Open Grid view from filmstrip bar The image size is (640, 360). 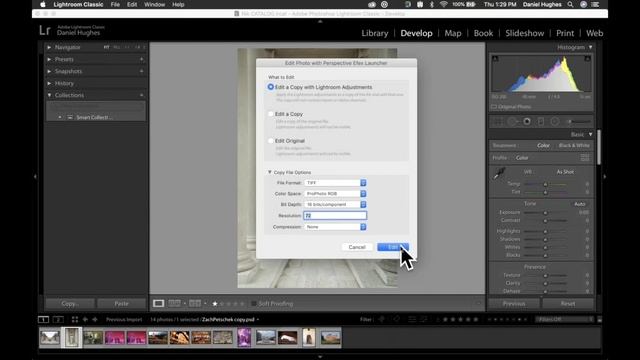click(x=75, y=319)
